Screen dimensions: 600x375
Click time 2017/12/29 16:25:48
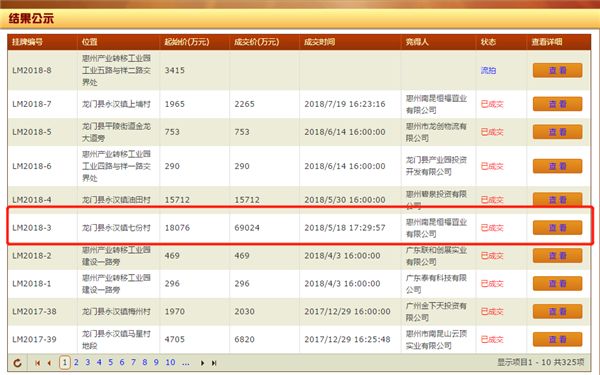pyautogui.click(x=347, y=339)
